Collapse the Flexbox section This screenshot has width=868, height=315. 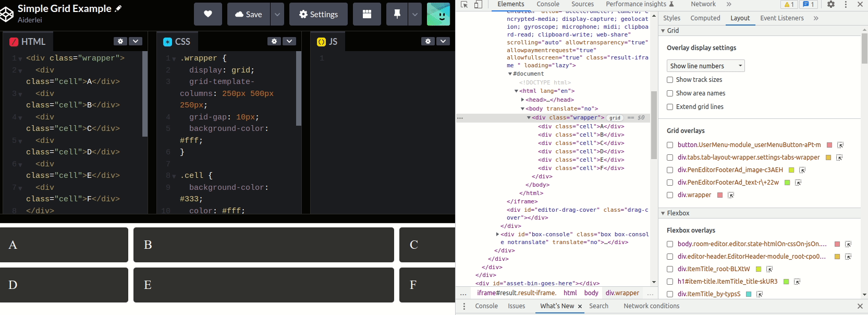point(663,213)
